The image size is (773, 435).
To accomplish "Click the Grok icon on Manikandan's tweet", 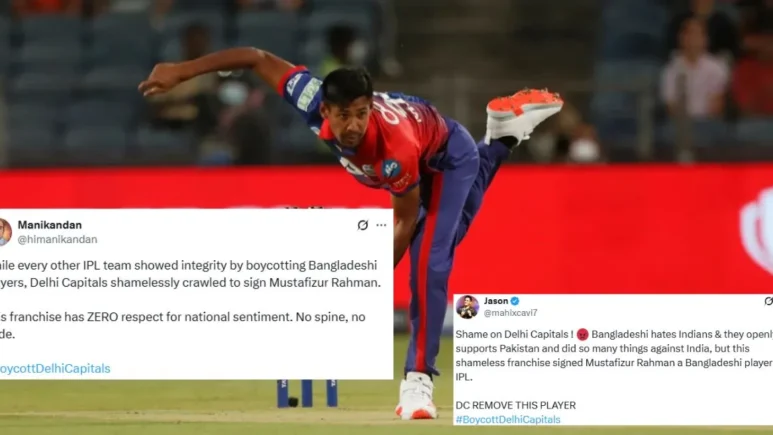I will 363,225.
